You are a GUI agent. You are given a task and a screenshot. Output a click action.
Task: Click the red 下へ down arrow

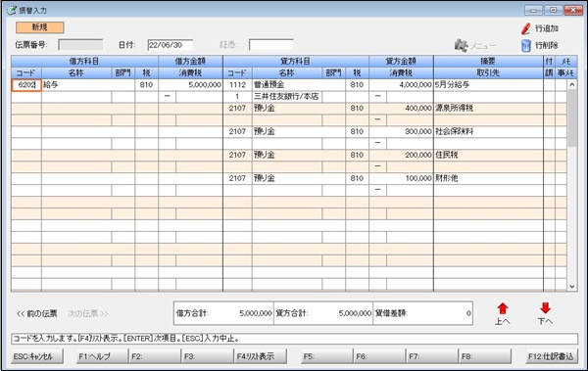pos(545,308)
